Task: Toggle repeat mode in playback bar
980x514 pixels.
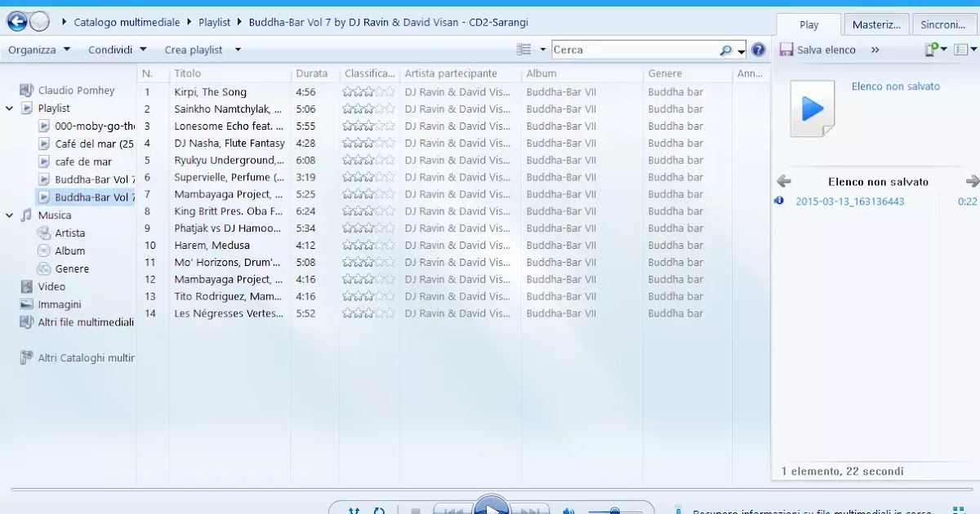Action: click(x=378, y=509)
